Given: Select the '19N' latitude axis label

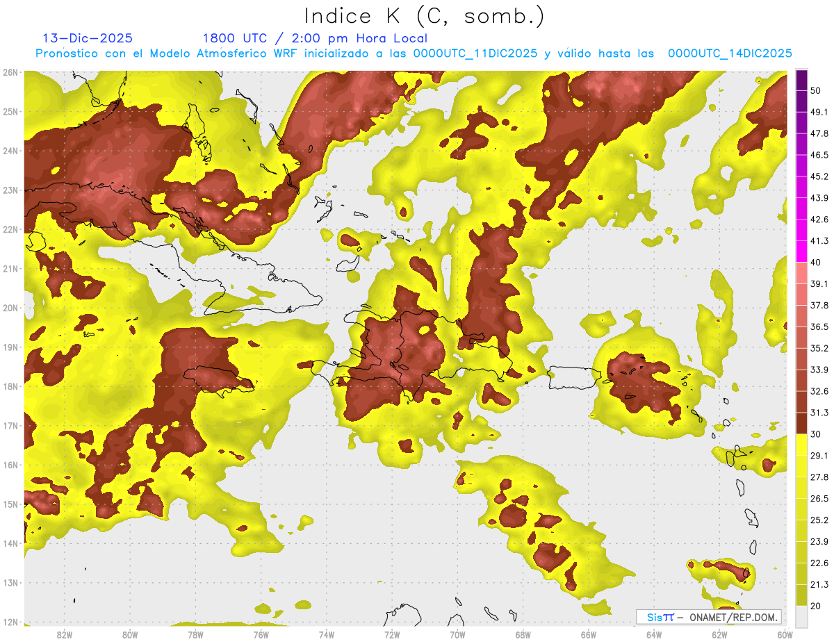Looking at the screenshot, I should click(10, 347).
